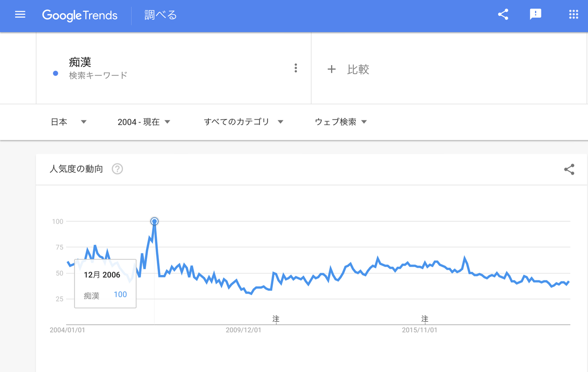
Task: Click the blue 100 value link in tooltip
Action: 120,294
